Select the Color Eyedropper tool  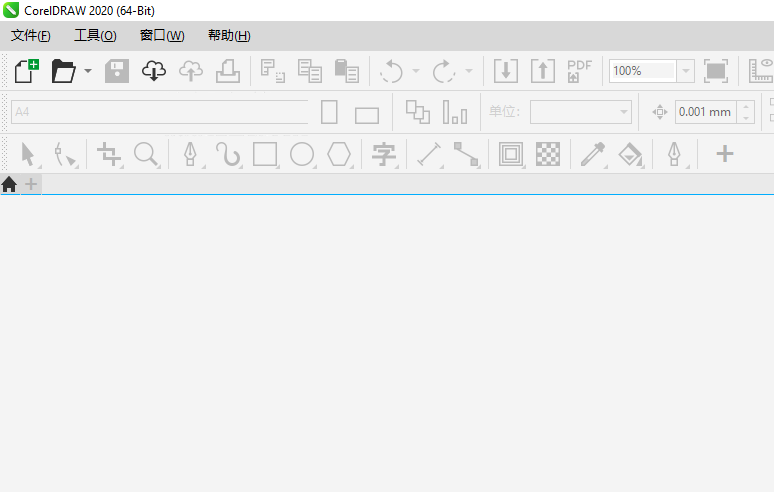(x=593, y=154)
